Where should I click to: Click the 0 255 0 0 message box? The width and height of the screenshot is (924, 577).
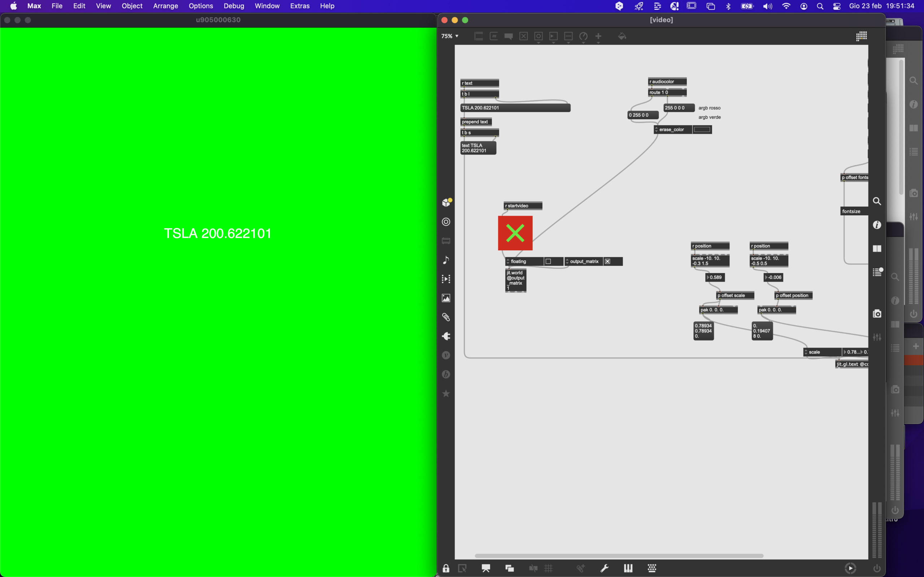tap(642, 115)
